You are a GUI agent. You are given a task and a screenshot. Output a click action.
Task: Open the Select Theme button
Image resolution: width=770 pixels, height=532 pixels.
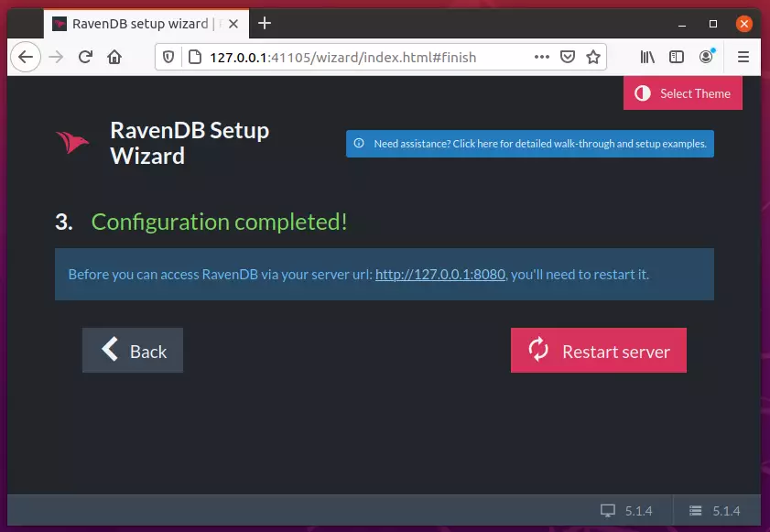tap(683, 93)
